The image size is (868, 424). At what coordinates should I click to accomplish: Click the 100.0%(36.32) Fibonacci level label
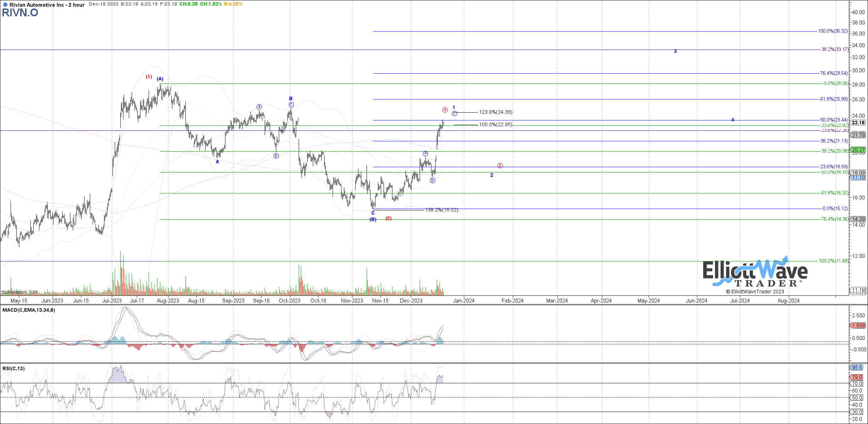click(832, 31)
